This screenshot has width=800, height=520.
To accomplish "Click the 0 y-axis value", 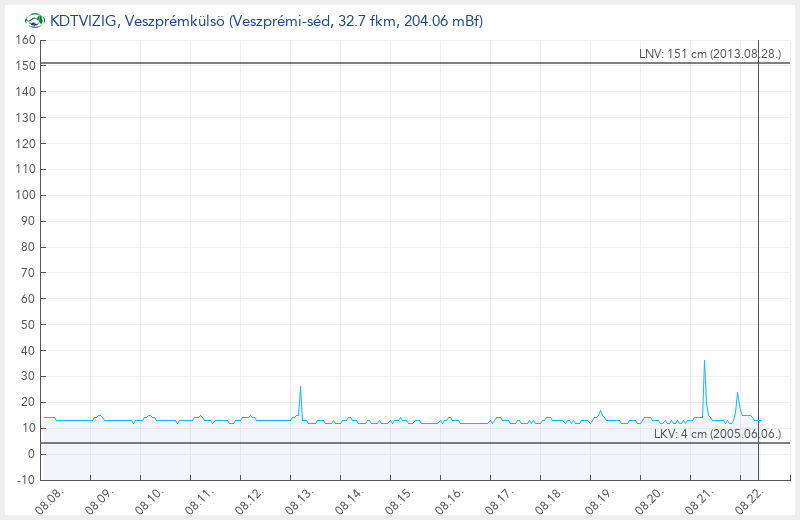I will tap(32, 454).
